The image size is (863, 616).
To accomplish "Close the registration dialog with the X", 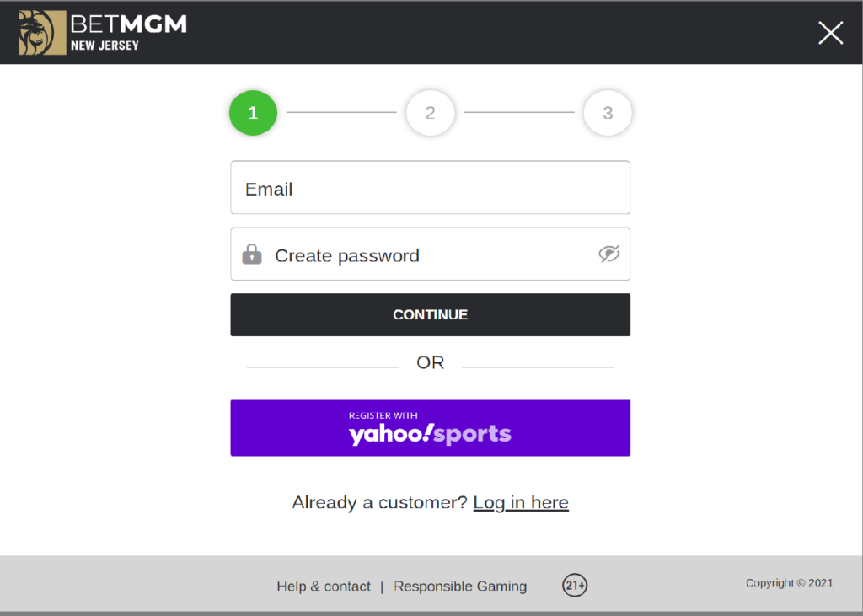I will pyautogui.click(x=830, y=33).
